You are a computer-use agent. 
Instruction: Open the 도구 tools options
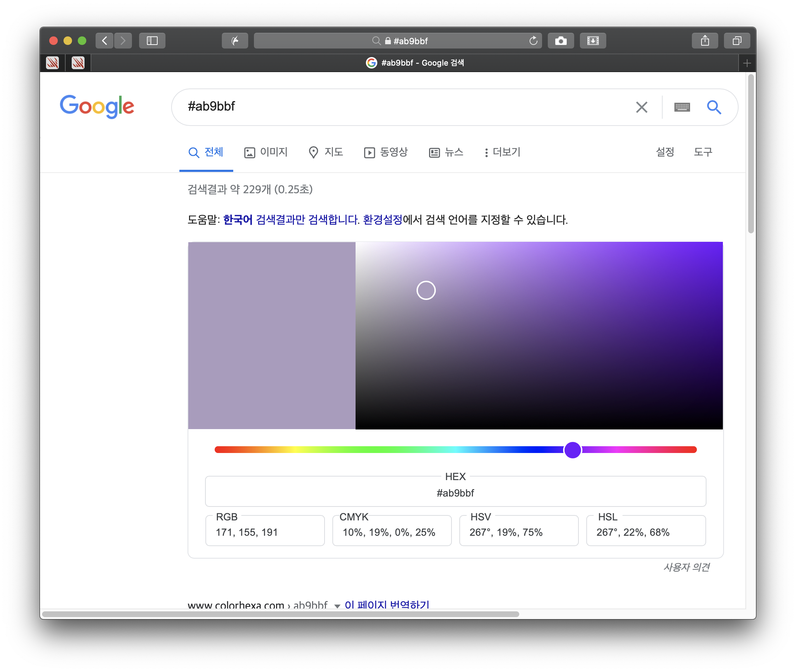(703, 152)
